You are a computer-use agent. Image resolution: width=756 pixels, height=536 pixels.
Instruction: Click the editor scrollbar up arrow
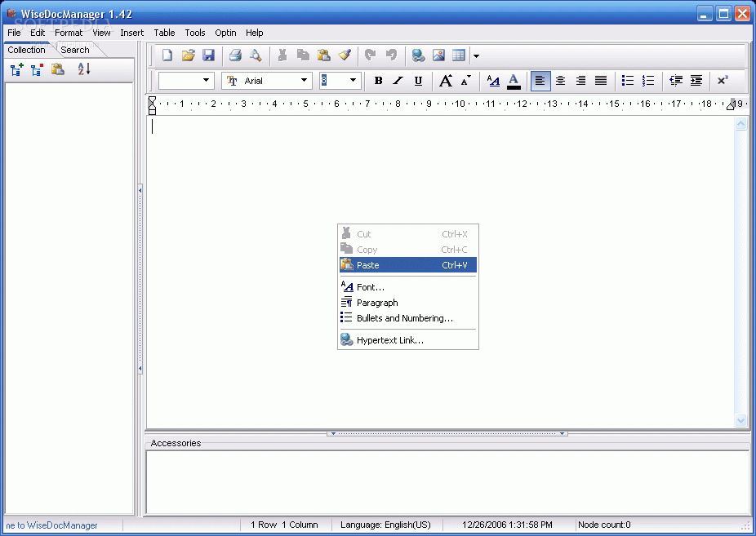[740, 124]
